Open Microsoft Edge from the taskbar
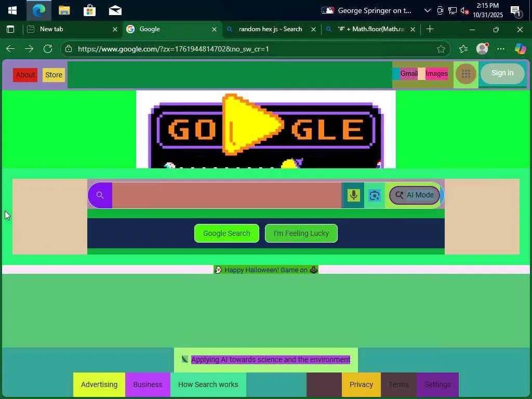 [x=38, y=10]
